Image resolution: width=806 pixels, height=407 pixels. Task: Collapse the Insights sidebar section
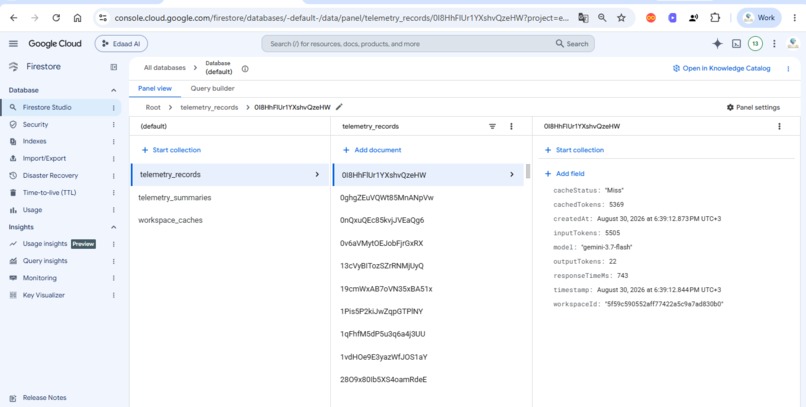tap(114, 227)
